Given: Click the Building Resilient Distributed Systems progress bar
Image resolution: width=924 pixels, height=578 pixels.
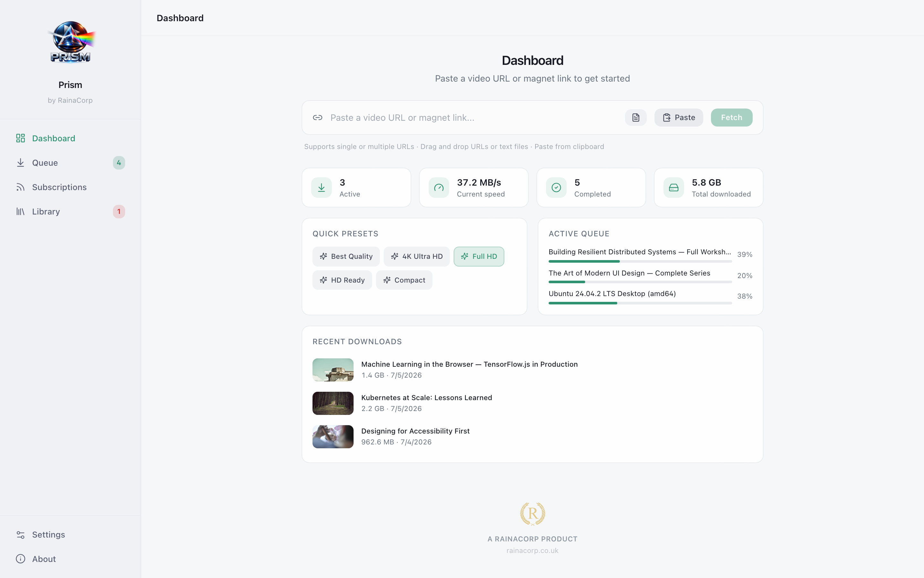Looking at the screenshot, I should pyautogui.click(x=640, y=261).
